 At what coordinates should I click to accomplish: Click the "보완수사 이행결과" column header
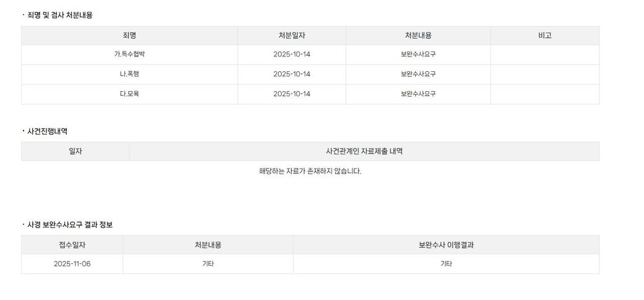click(x=446, y=245)
